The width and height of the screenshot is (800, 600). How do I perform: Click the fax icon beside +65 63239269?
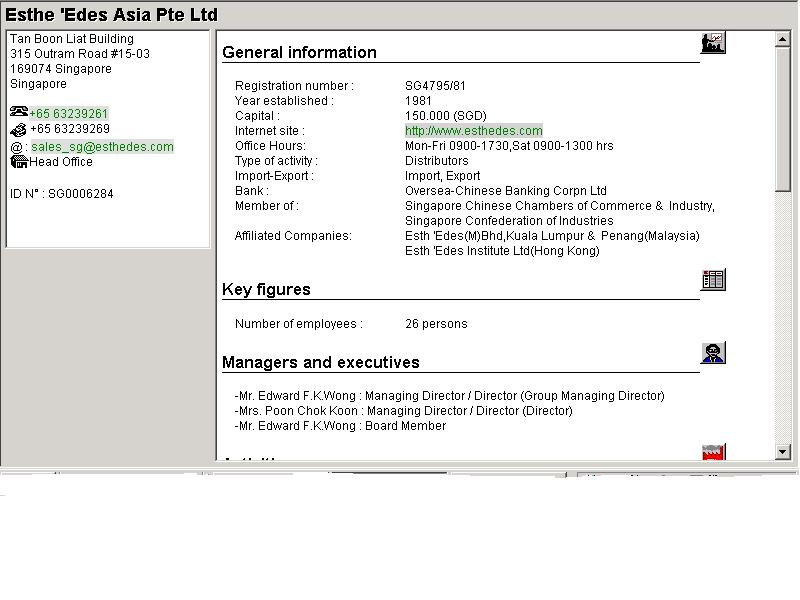(x=19, y=129)
